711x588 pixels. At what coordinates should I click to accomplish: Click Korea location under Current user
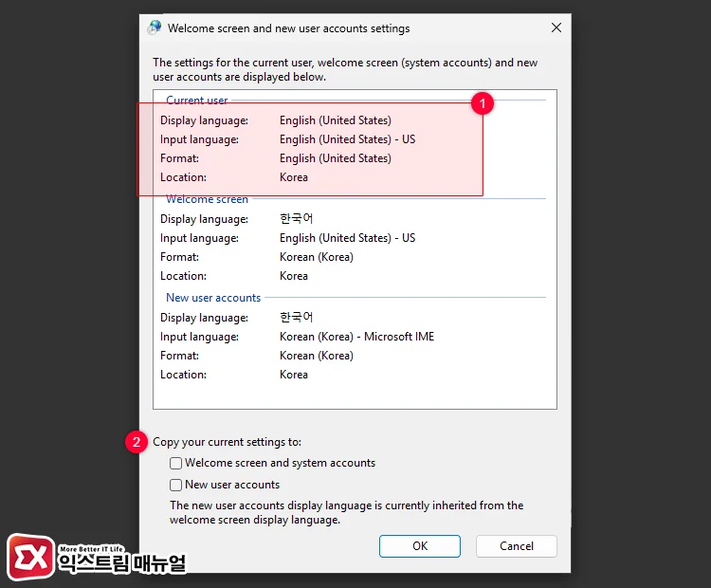[x=294, y=177]
